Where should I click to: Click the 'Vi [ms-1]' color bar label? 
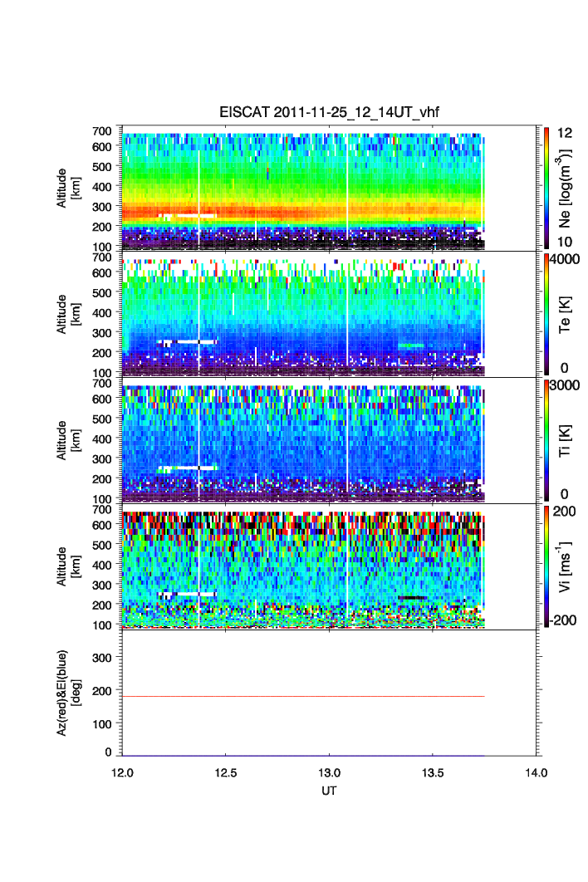tap(565, 567)
